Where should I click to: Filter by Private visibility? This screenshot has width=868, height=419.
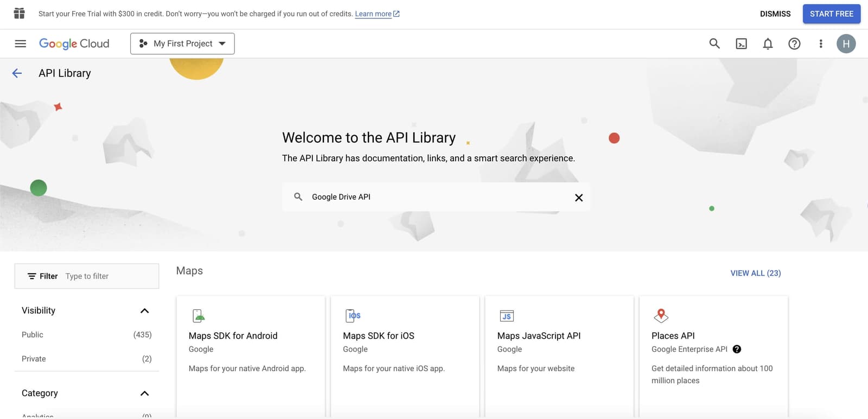click(x=34, y=359)
